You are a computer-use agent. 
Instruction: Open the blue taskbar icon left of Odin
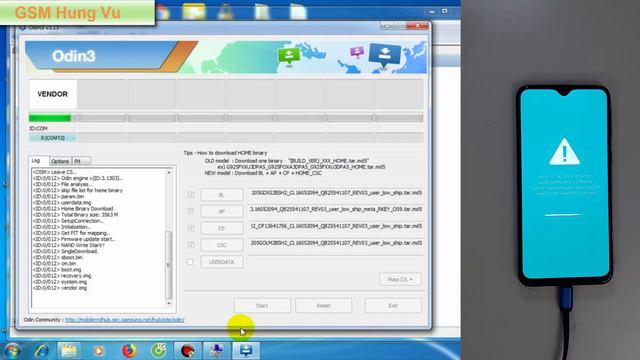click(216, 350)
